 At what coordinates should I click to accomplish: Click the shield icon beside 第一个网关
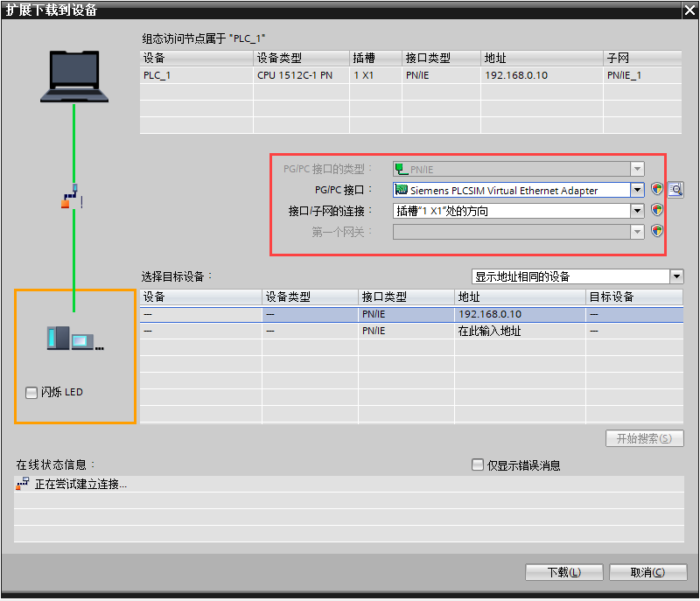pyautogui.click(x=657, y=231)
